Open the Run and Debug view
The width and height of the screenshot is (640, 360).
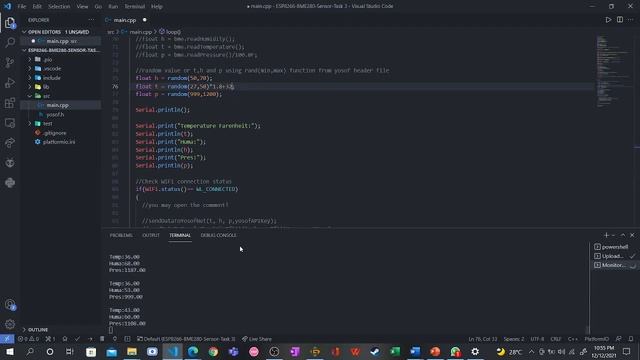(10, 82)
